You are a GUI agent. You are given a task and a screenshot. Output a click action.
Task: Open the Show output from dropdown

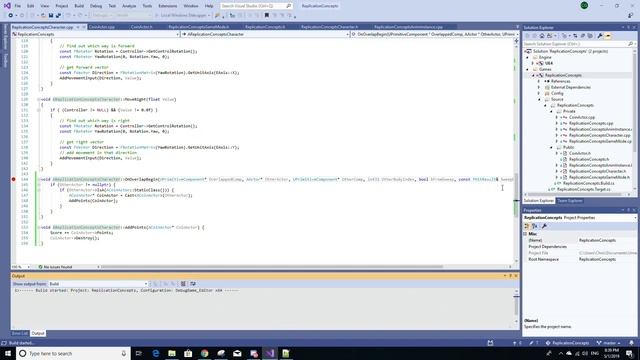(x=98, y=284)
